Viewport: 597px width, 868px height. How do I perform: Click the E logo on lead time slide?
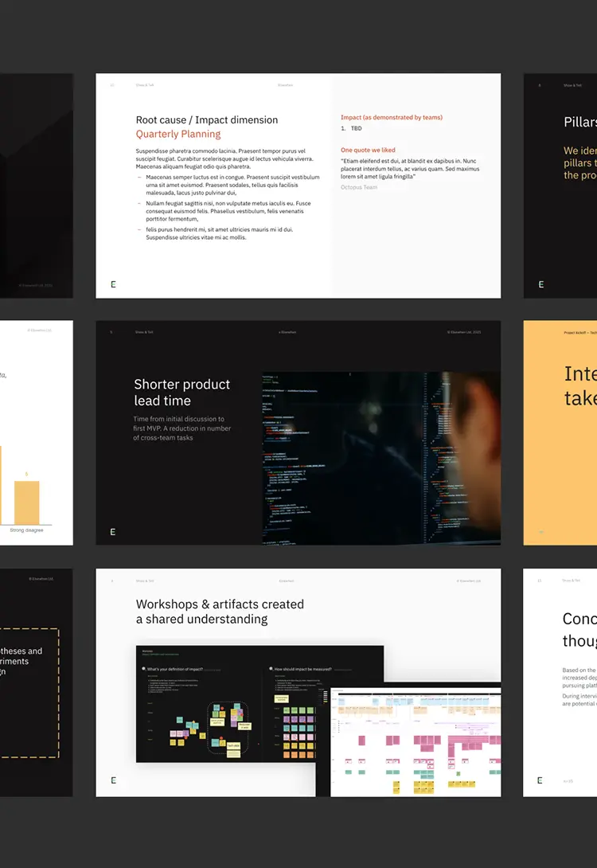point(113,531)
